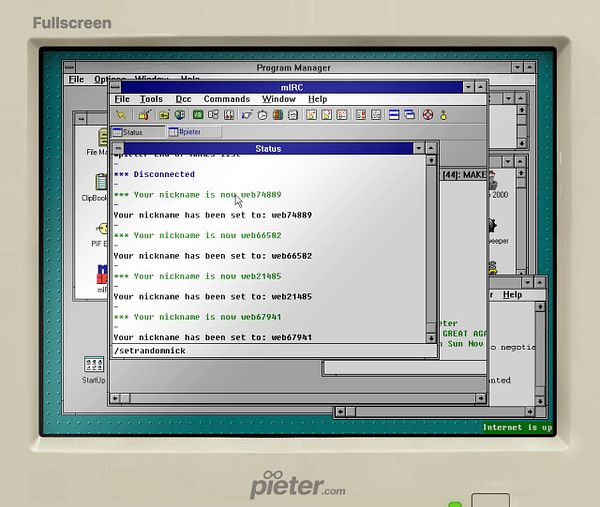600x507 pixels.
Task: Click the /setrandomnick command input field
Action: (274, 350)
